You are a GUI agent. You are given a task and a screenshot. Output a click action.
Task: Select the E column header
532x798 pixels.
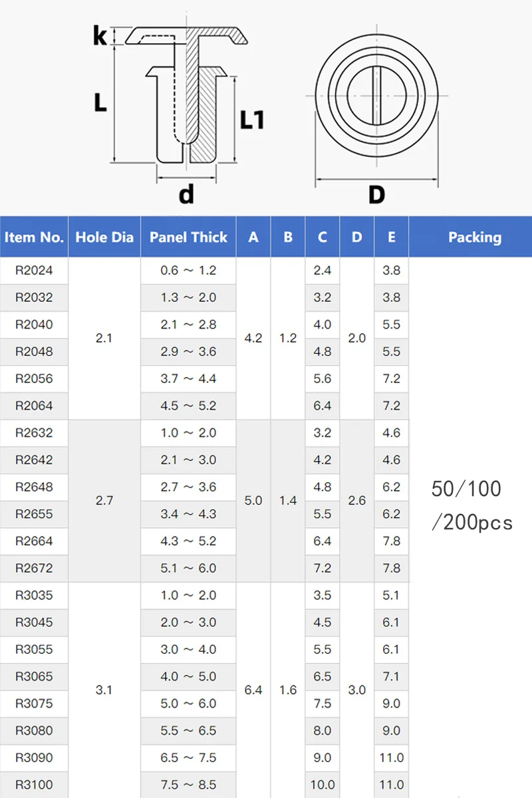[392, 237]
